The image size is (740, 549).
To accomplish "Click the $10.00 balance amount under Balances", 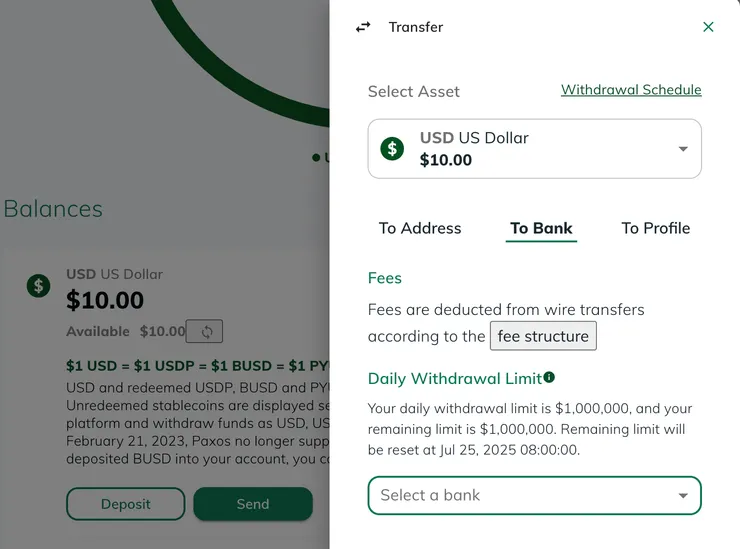I will coord(105,300).
